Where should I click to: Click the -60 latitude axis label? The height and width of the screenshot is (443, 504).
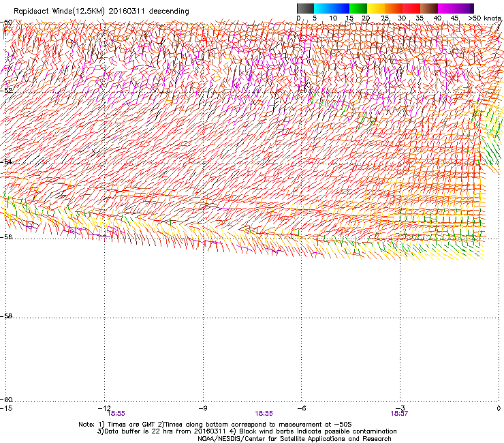coord(6,399)
